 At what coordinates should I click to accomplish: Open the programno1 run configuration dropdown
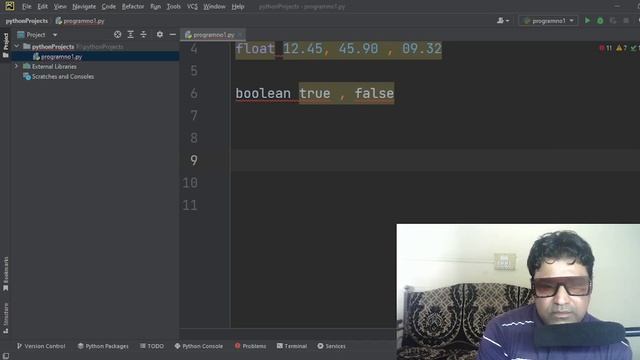click(x=548, y=20)
